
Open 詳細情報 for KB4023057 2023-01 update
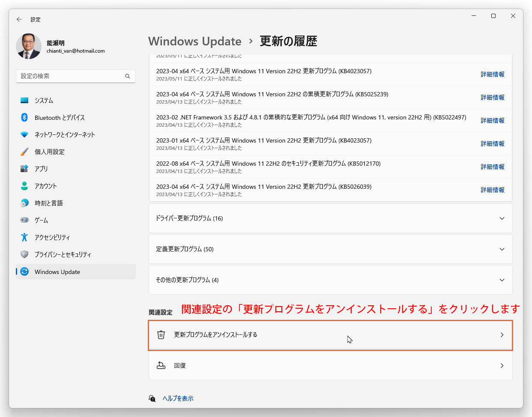493,144
